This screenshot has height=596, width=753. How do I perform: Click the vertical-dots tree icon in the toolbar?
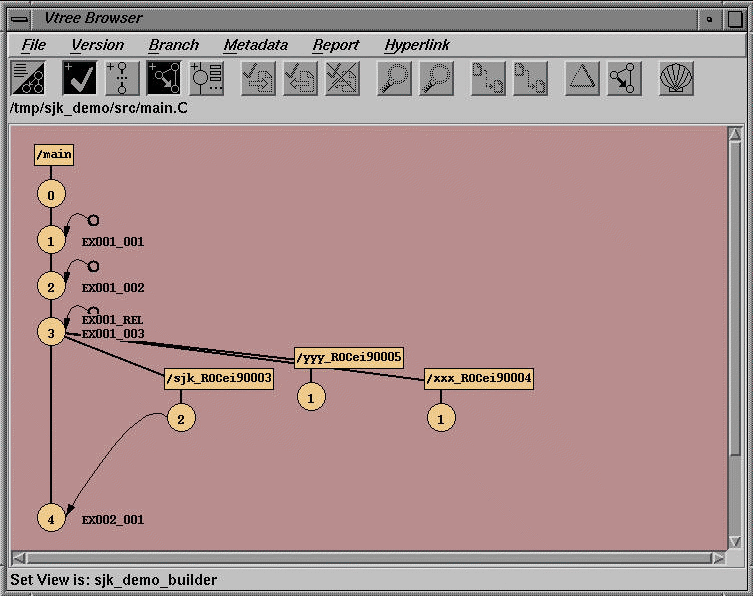point(121,78)
